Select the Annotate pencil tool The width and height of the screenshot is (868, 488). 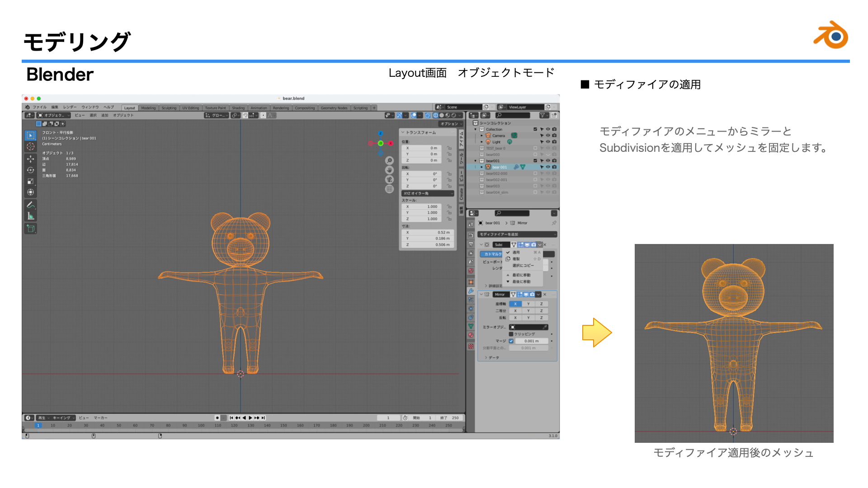(x=30, y=205)
